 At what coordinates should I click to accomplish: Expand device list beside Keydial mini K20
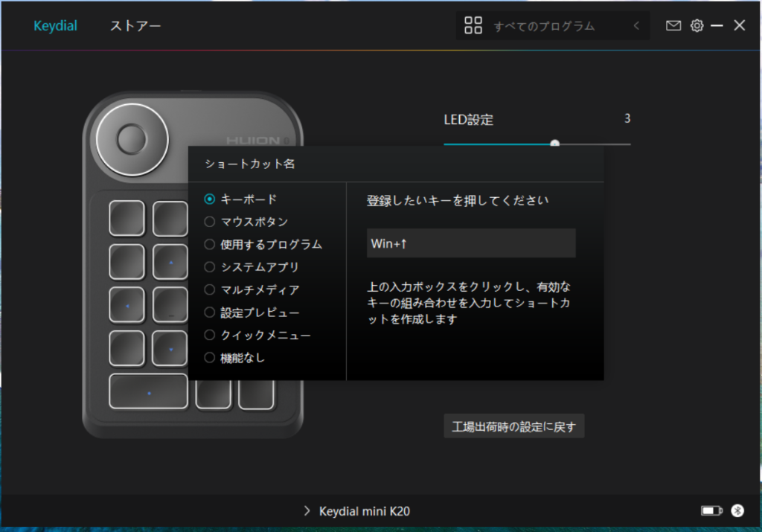307,511
